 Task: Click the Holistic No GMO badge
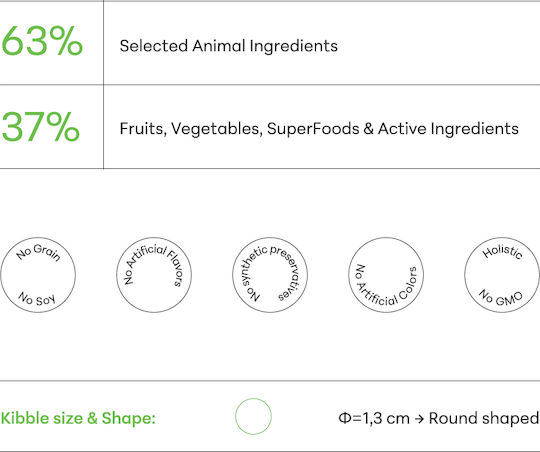pyautogui.click(x=502, y=275)
